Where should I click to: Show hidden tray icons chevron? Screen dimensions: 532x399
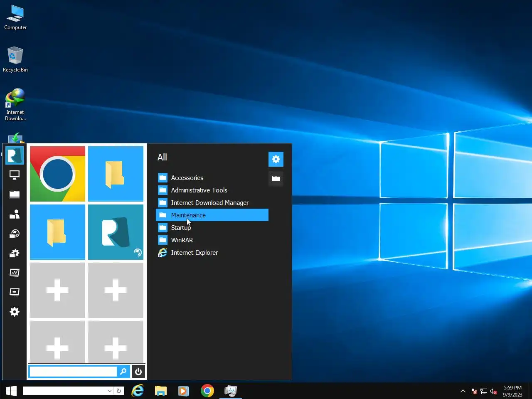click(x=463, y=391)
